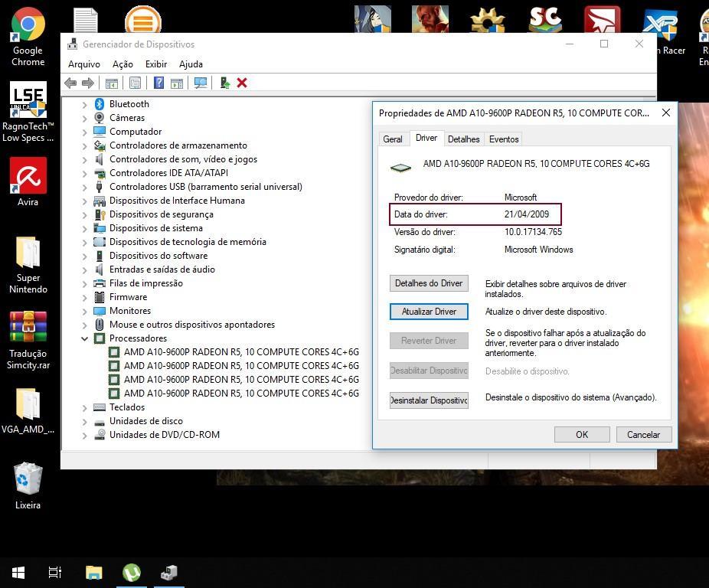The width and height of the screenshot is (709, 588).
Task: Click Device Manager taskbar icon
Action: (x=169, y=573)
